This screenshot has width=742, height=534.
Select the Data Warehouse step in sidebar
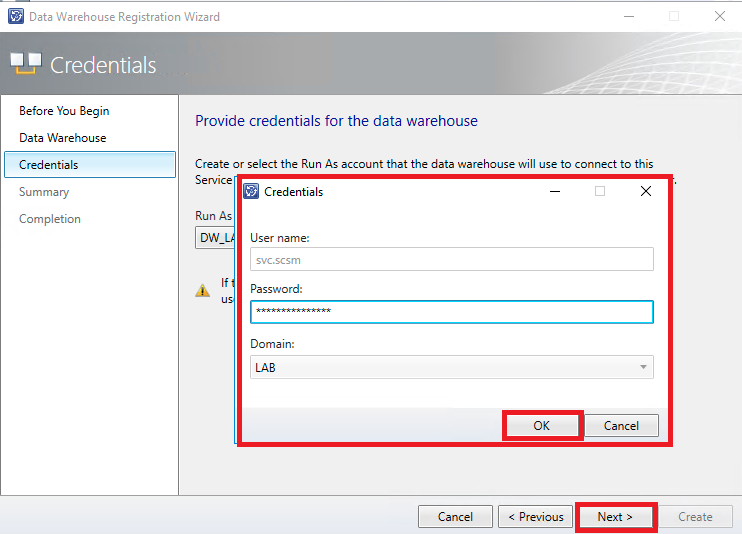(62, 138)
